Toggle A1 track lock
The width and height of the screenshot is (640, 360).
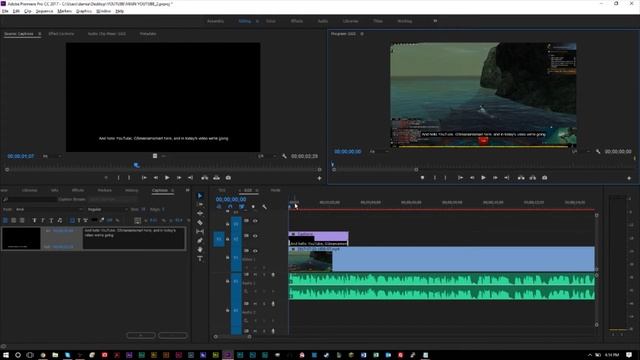(228, 281)
